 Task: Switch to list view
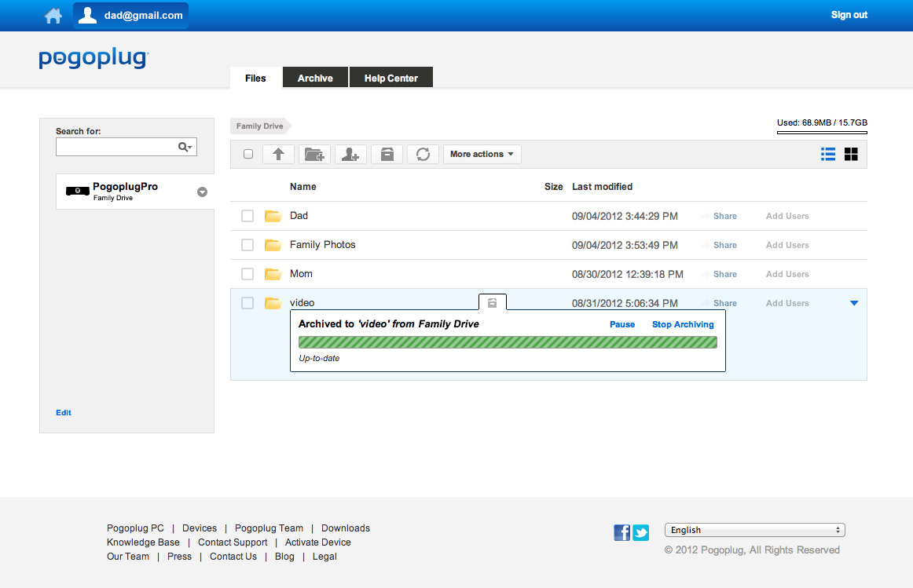click(x=827, y=154)
